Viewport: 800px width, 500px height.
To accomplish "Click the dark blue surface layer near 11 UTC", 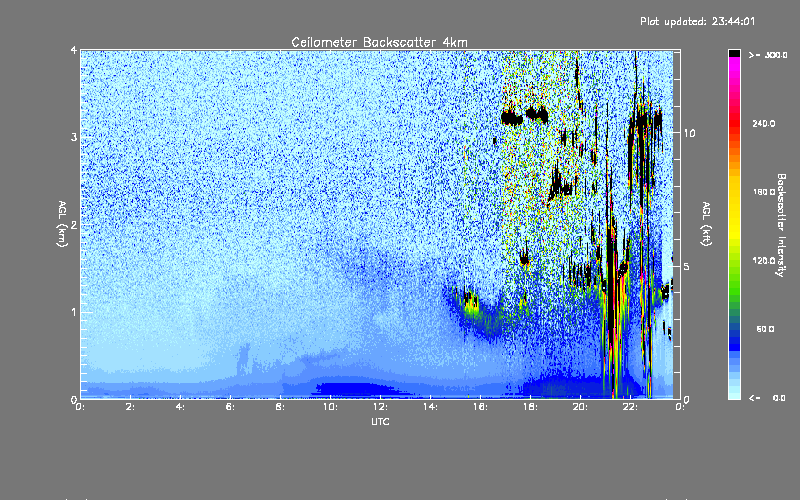I will [357, 389].
